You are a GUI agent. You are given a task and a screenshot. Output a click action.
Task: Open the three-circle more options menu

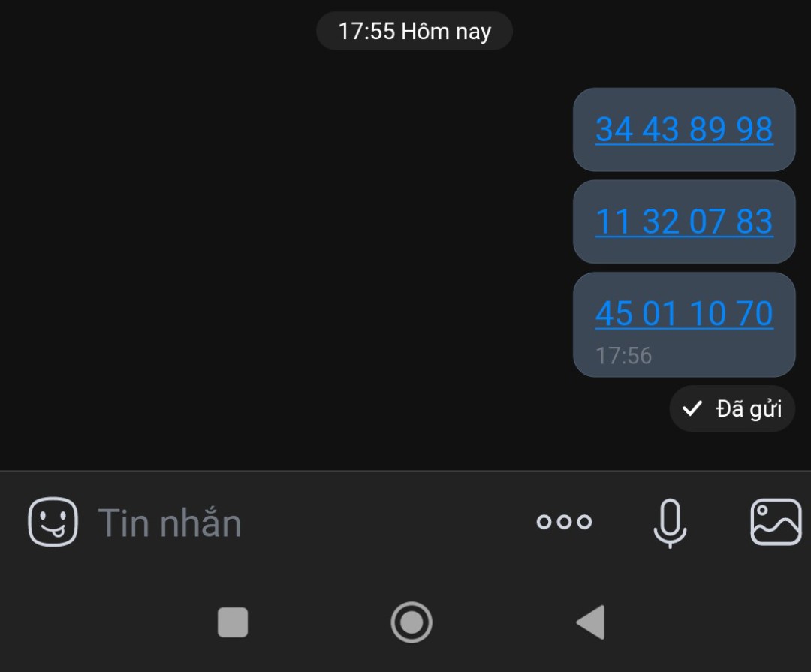(x=564, y=522)
